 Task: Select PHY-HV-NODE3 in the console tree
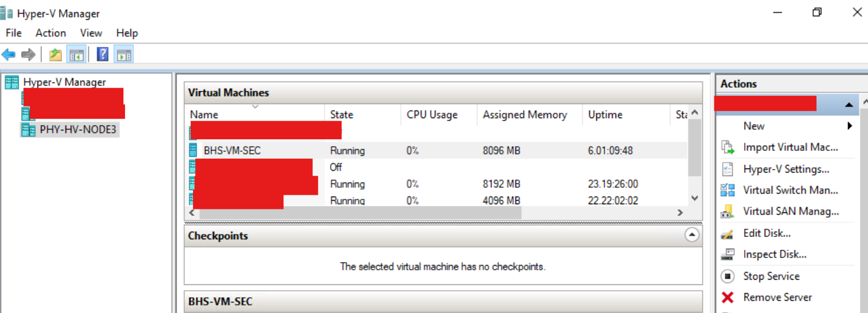[79, 130]
